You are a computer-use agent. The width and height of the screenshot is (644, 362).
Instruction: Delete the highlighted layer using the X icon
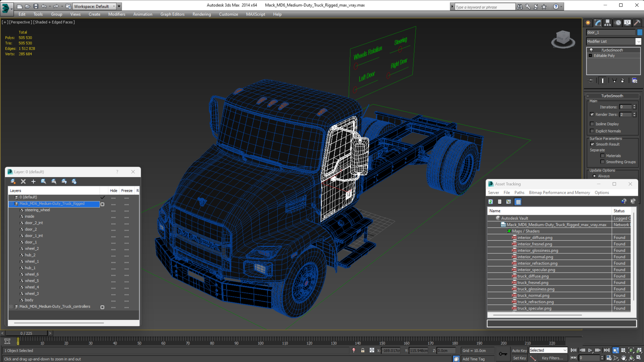(x=23, y=181)
